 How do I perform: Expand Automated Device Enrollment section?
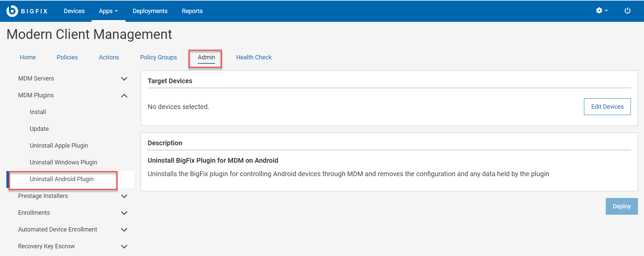(x=124, y=230)
